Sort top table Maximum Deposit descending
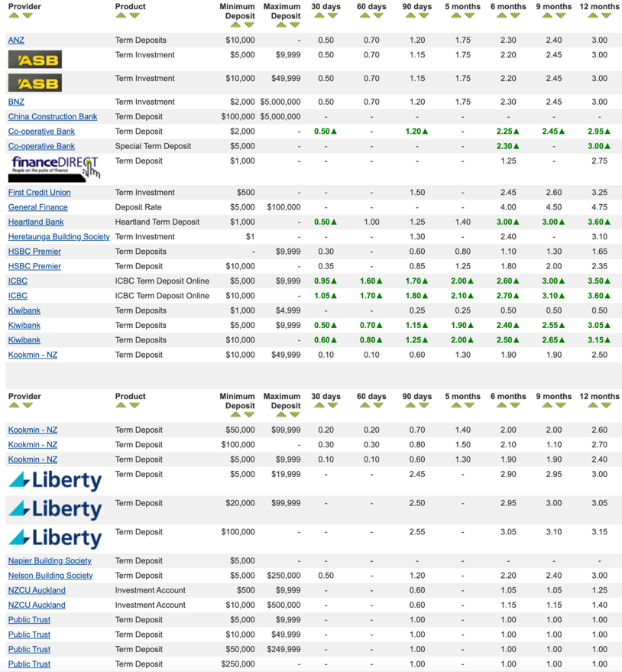 (295, 25)
